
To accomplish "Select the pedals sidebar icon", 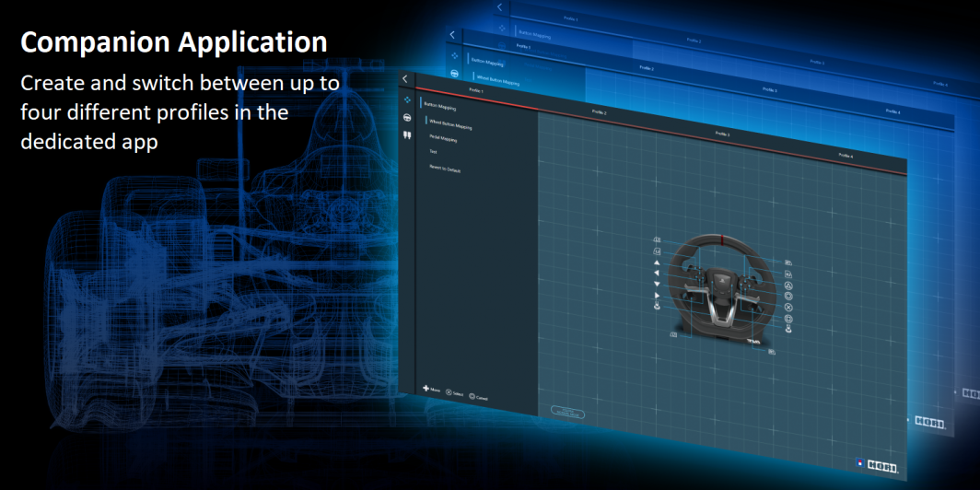I will tap(406, 135).
